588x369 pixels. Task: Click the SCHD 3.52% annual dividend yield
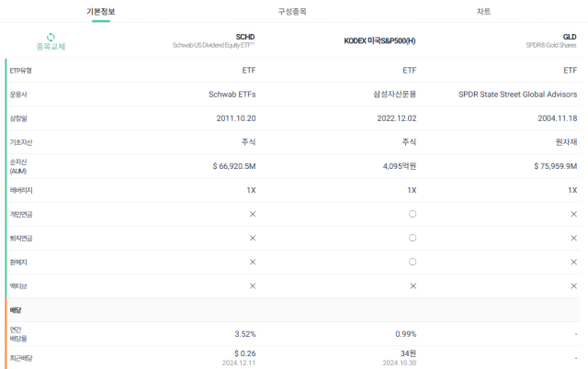click(x=245, y=334)
